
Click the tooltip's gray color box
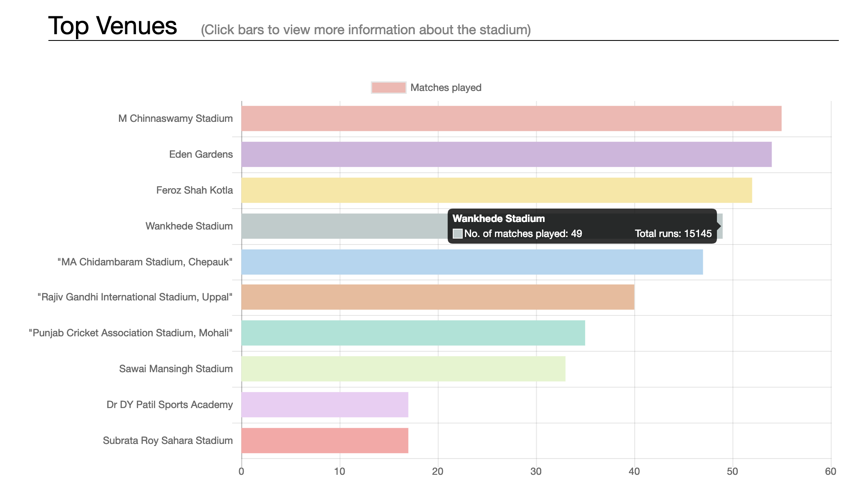click(x=458, y=234)
